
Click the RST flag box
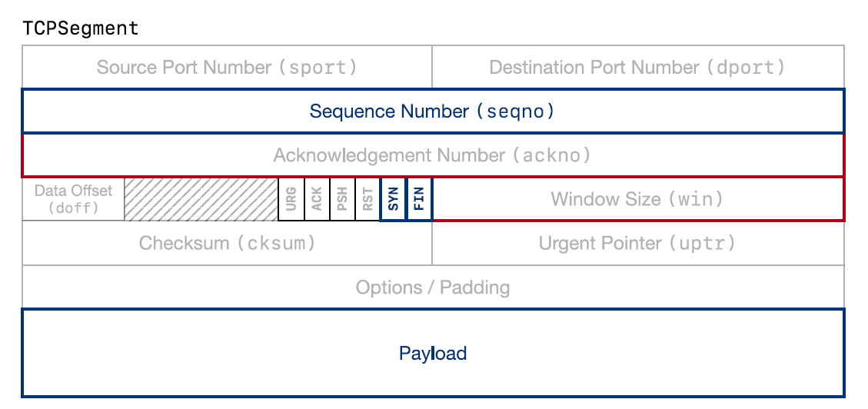[x=367, y=199]
